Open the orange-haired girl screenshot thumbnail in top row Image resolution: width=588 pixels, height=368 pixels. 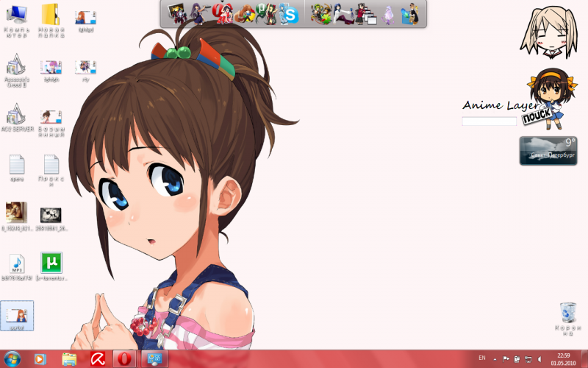coord(85,21)
